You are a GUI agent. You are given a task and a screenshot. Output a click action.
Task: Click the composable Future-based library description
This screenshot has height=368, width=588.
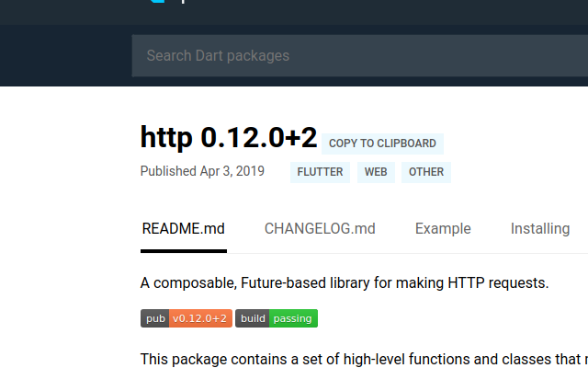(x=345, y=282)
